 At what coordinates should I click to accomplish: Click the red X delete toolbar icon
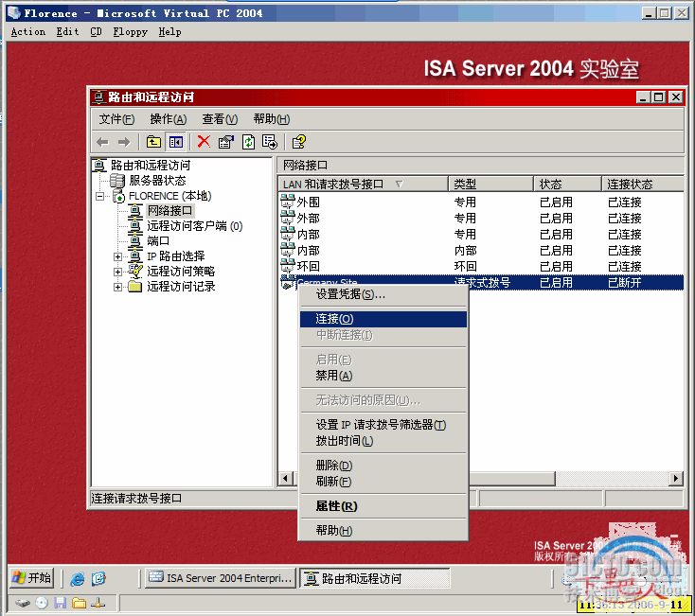(204, 142)
